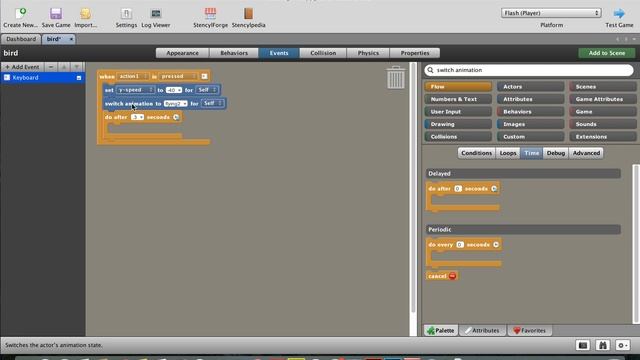The image size is (640, 360).
Task: Open the y-speed property dropdown
Action: point(135,90)
